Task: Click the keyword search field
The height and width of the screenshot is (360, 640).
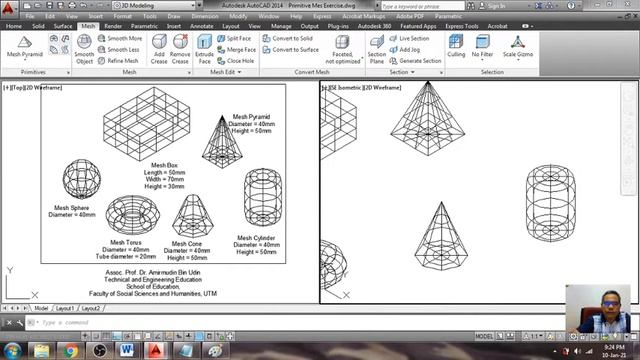Action: click(x=423, y=6)
